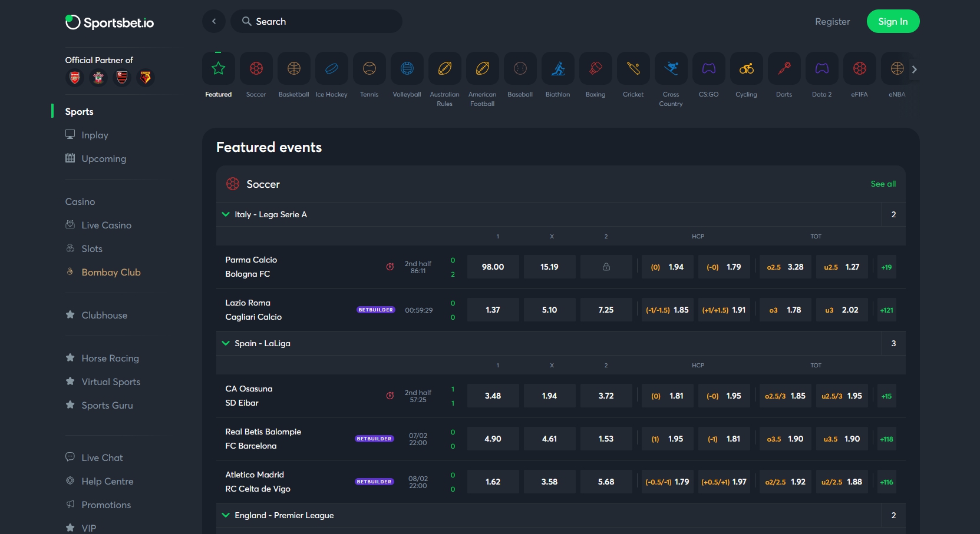Open the Real Betis Balompie match
The height and width of the screenshot is (534, 980).
(263, 432)
